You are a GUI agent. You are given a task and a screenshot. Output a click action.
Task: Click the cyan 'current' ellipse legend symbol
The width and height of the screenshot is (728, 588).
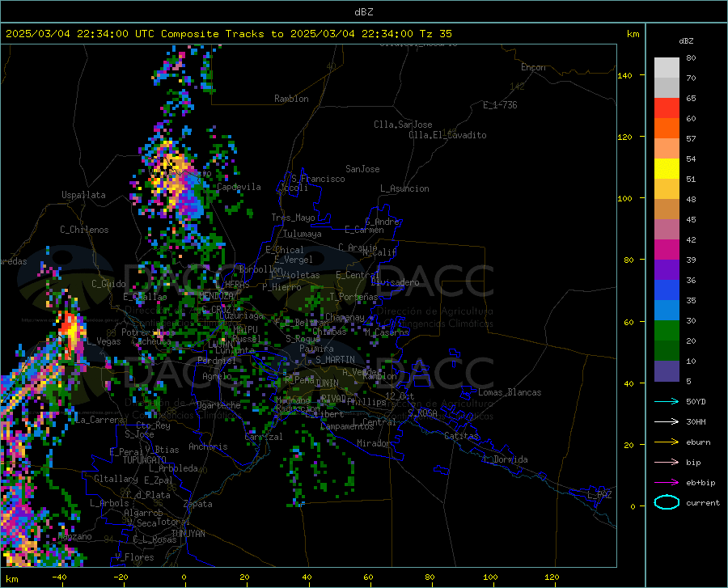(667, 502)
